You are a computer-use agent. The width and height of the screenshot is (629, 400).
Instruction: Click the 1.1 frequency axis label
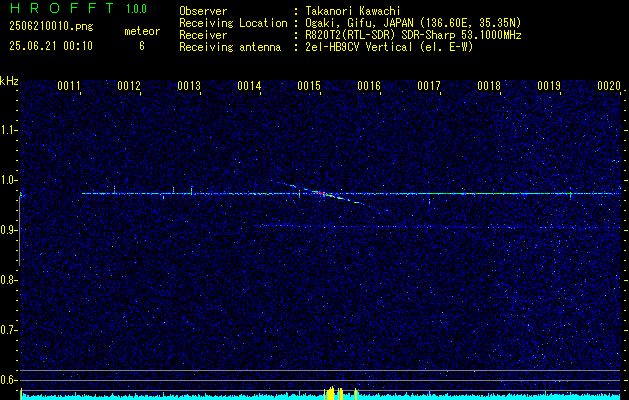[10, 130]
